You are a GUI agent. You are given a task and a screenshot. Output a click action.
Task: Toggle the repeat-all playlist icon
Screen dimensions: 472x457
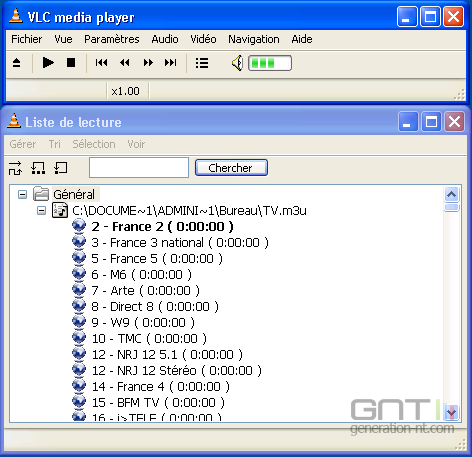(x=38, y=168)
